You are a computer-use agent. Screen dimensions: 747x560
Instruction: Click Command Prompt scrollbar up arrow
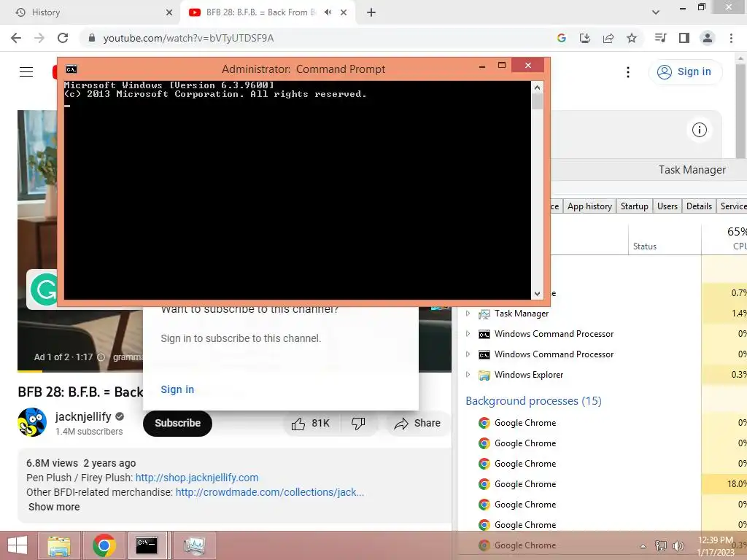(x=538, y=87)
